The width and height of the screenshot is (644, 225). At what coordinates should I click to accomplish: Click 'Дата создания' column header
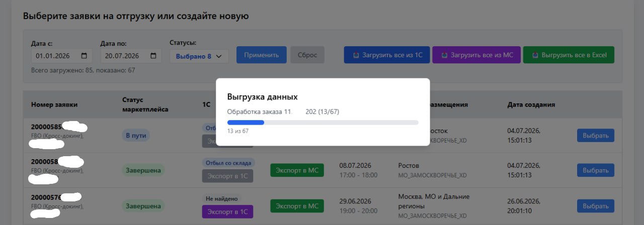click(531, 104)
